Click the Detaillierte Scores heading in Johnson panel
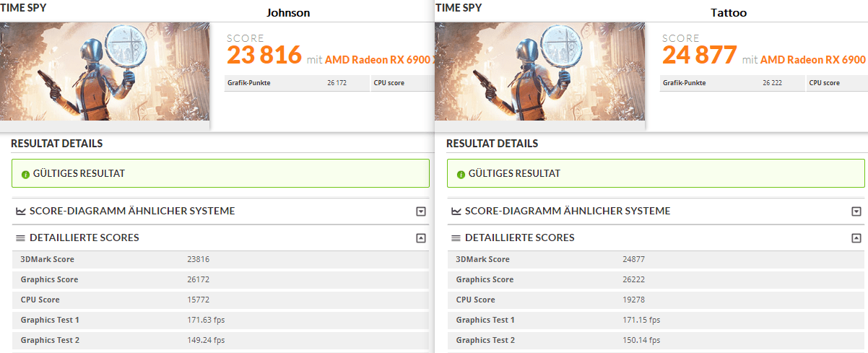The image size is (868, 353). (85, 237)
